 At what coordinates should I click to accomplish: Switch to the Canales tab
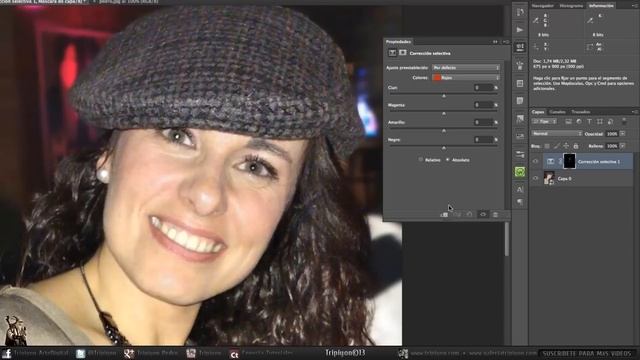click(557, 112)
